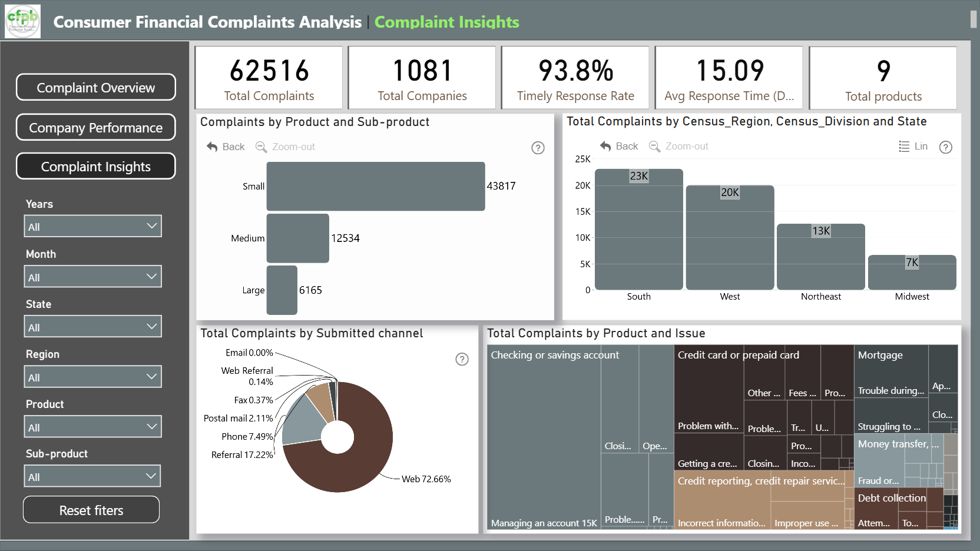
Task: Select the South region bar
Action: pyautogui.click(x=639, y=230)
